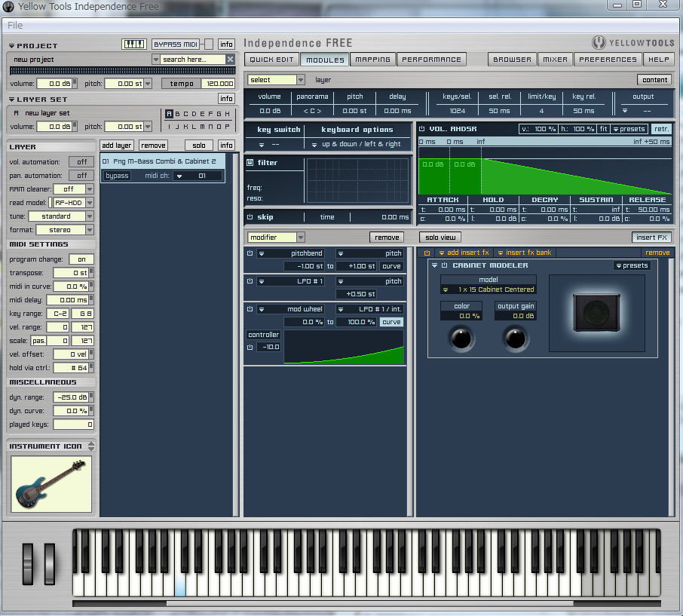
Task: Open the output routing triangle menu
Action: click(x=625, y=111)
